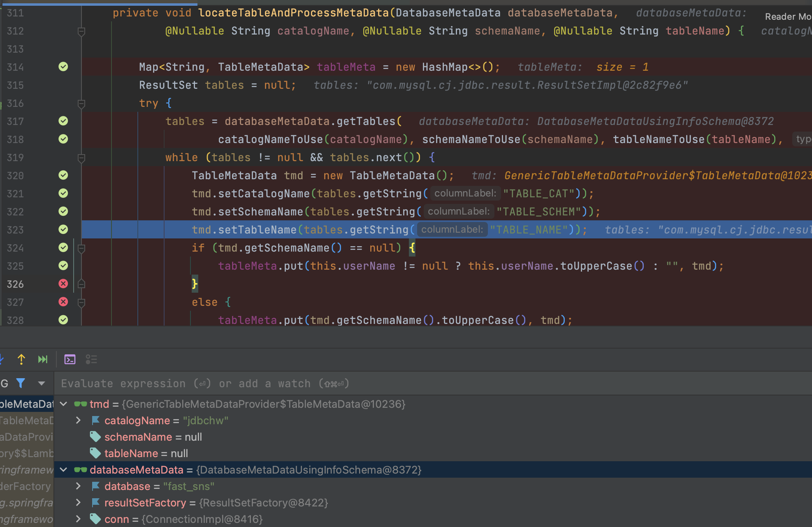Select the schemaName = null variable
The height and width of the screenshot is (527, 812).
[x=153, y=437]
